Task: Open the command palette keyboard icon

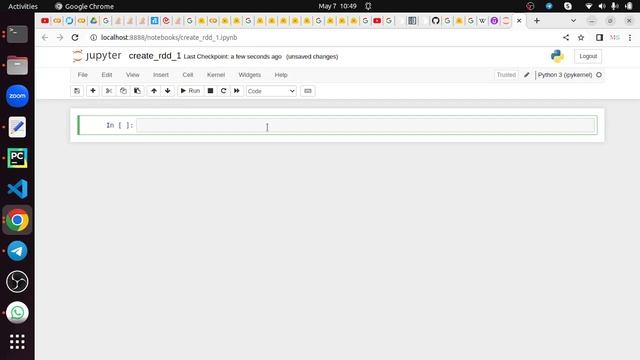Action: [308, 91]
